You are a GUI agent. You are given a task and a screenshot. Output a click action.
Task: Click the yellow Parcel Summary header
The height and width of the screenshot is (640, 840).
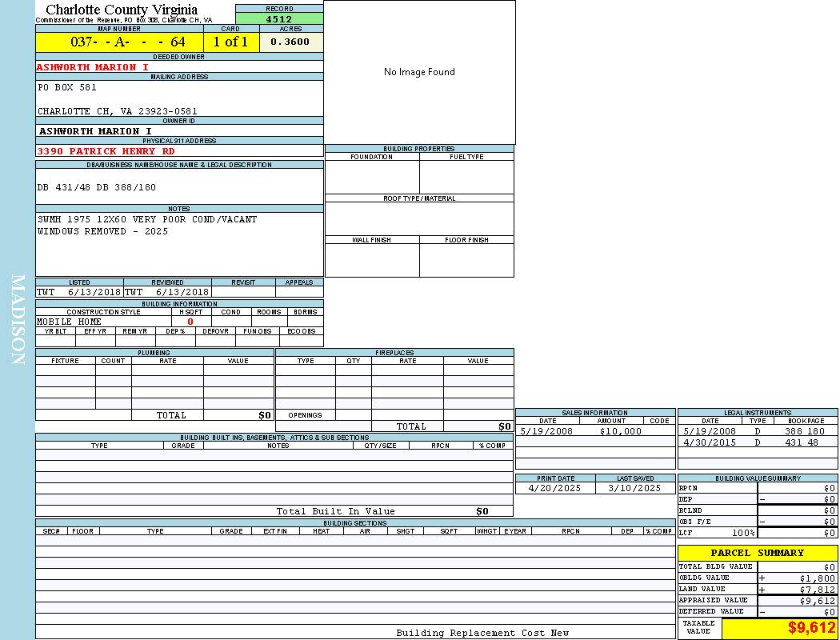point(757,553)
